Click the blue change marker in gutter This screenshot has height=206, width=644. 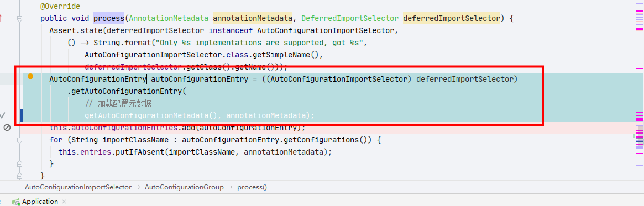(x=22, y=116)
